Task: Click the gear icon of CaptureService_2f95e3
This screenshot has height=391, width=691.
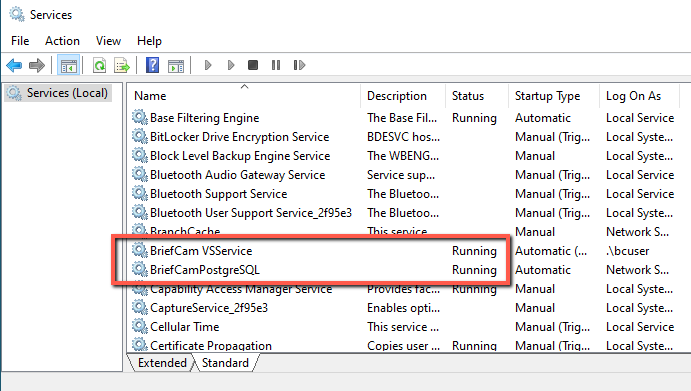Action: point(140,307)
